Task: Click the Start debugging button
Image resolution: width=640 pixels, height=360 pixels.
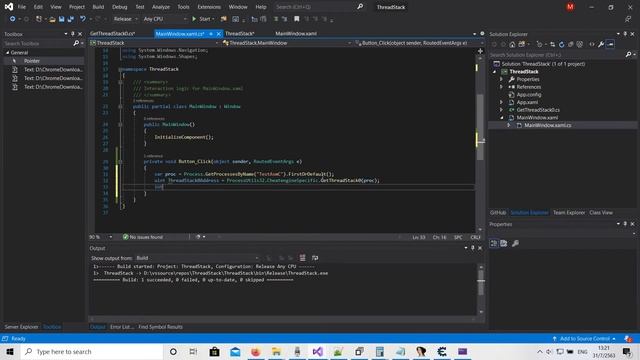Action: 202,19
